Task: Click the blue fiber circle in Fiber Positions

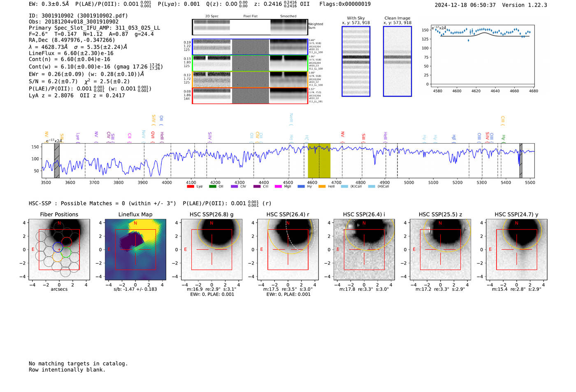Action: 58,247
